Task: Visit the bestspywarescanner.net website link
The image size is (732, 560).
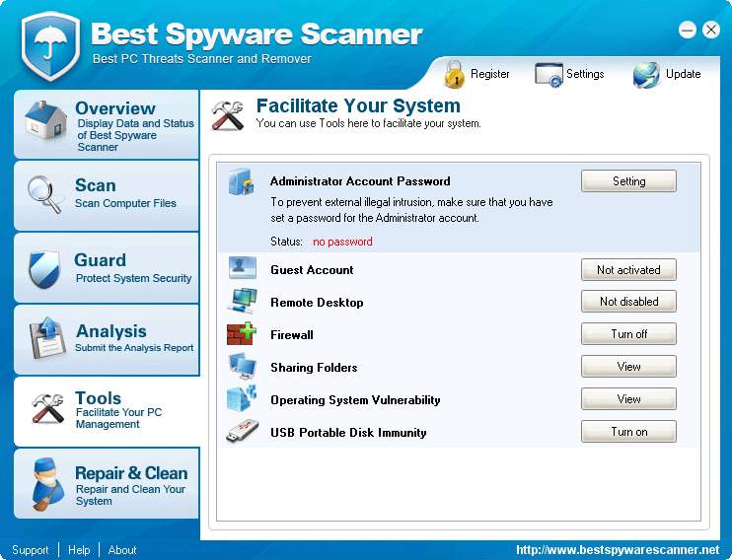Action: click(618, 550)
